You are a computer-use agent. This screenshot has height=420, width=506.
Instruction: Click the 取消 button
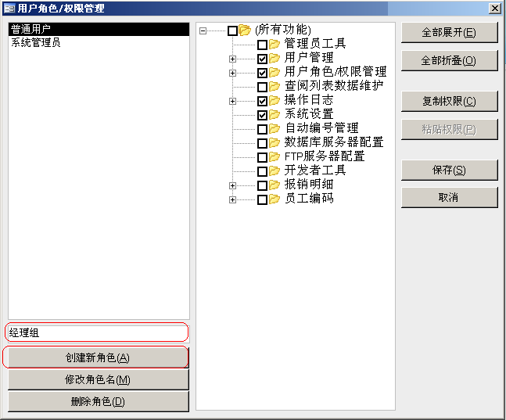coord(449,197)
